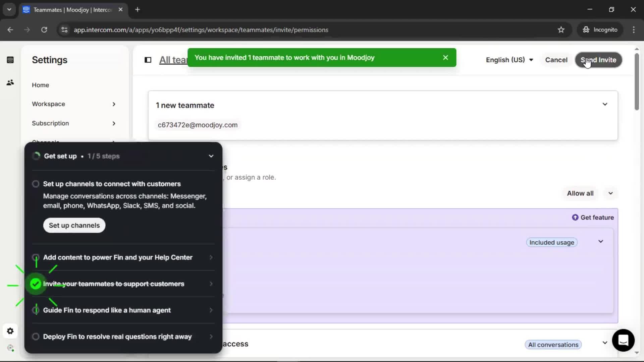
Task: Collapse the 1 new teammate card
Action: click(605, 104)
